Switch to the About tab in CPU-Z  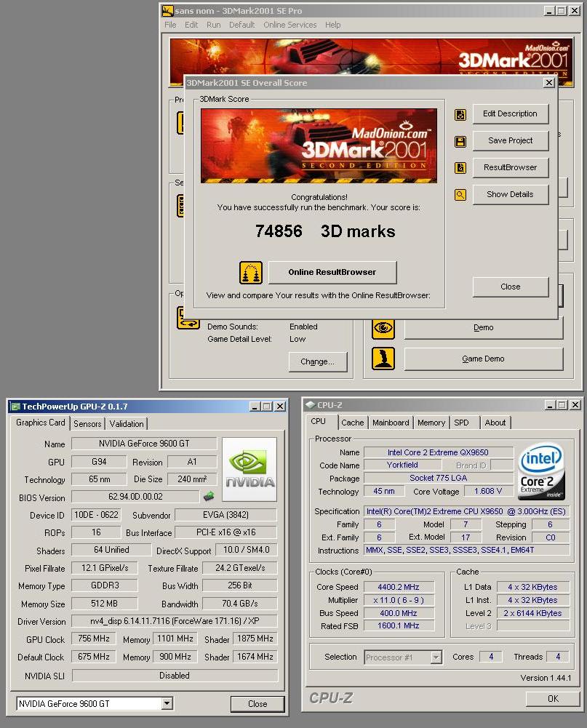point(495,423)
